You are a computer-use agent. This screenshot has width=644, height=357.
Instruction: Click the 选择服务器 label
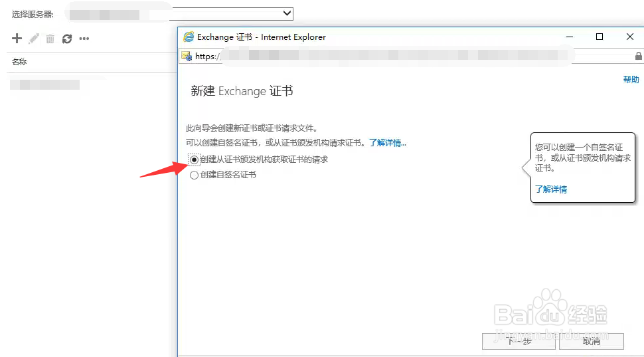(x=33, y=15)
